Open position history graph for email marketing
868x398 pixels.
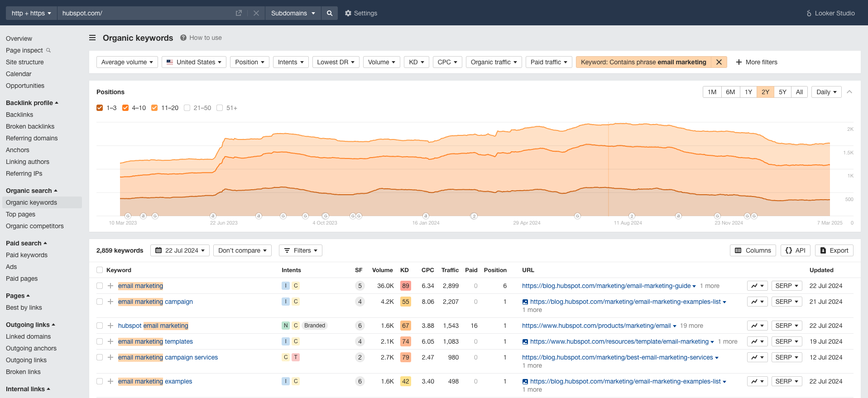(758, 286)
